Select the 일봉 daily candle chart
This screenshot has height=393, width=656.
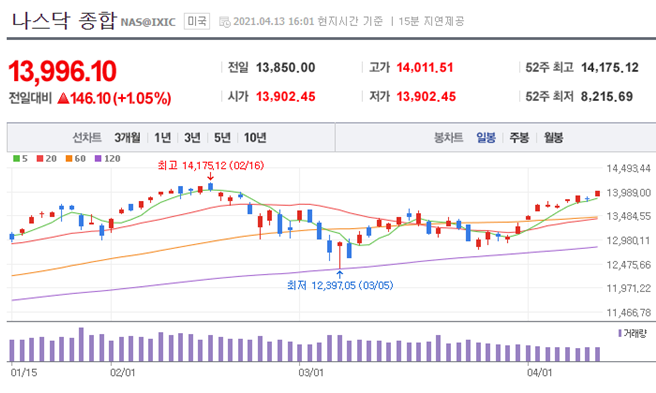click(x=486, y=137)
